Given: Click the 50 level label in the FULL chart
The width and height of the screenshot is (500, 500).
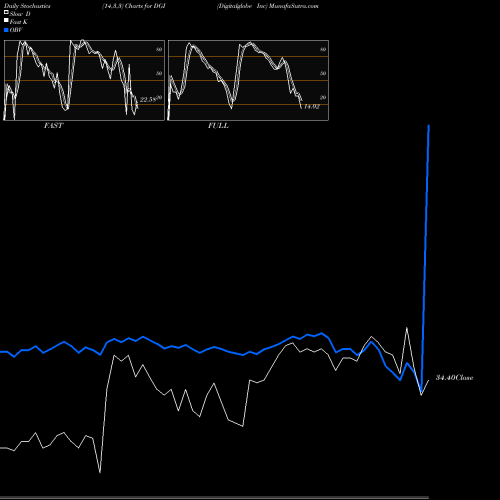Looking at the screenshot, I should click(323, 73).
